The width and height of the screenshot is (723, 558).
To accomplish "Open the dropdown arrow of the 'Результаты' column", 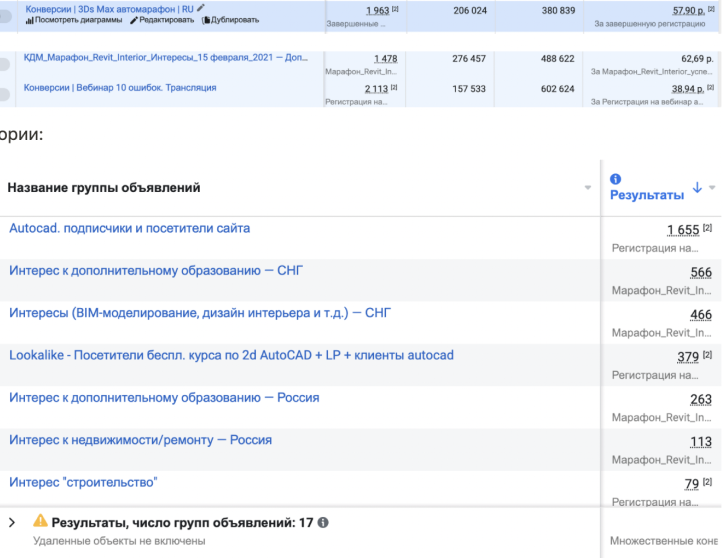I will pyautogui.click(x=712, y=187).
